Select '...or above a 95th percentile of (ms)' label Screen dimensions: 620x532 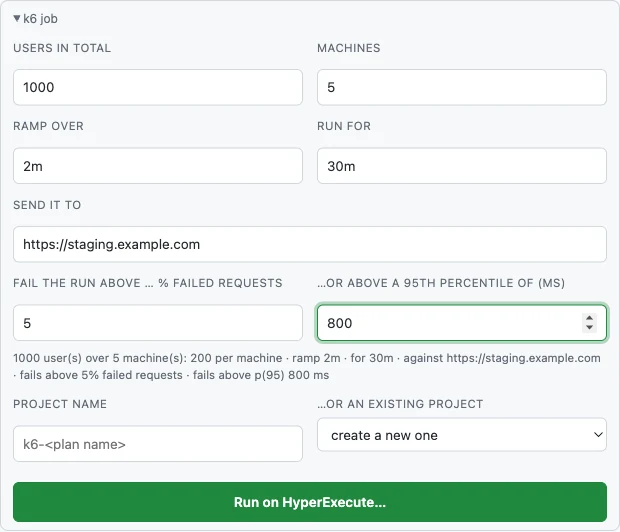click(x=441, y=283)
